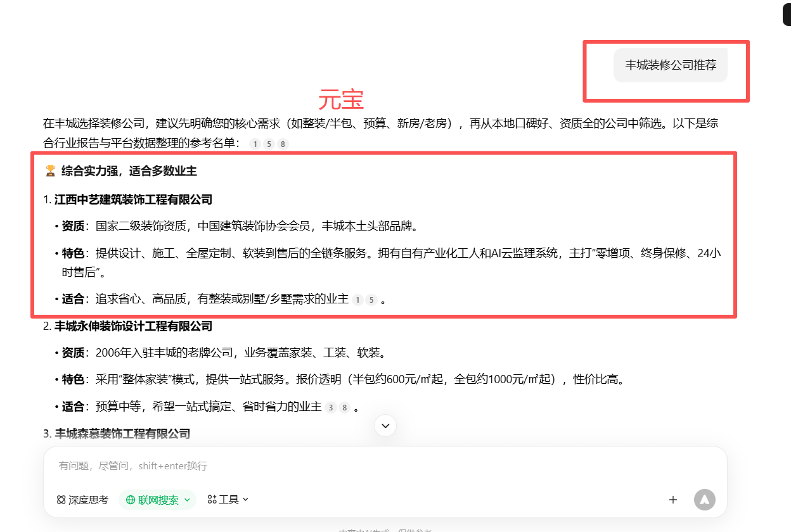The image size is (791, 532).
Task: Open the dropdown arrow beside 联网搜索
Action: coord(187,500)
